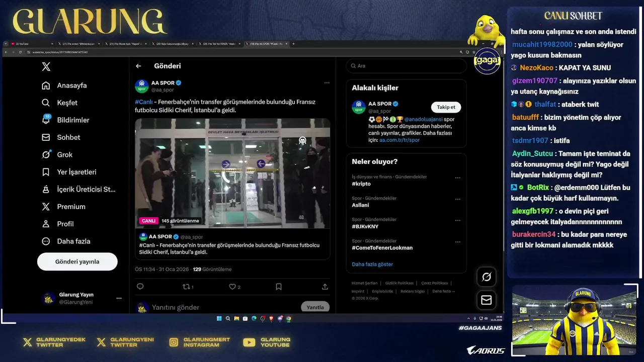
Task: Click Yanıtla button
Action: click(315, 307)
